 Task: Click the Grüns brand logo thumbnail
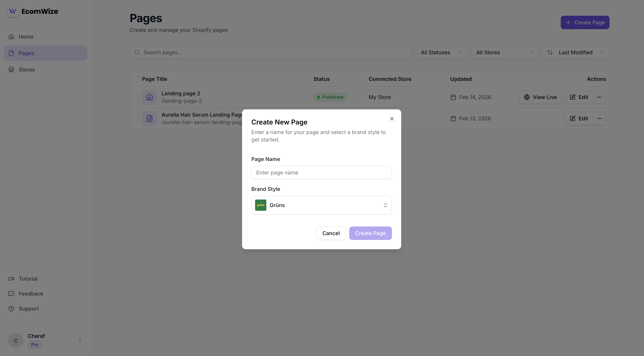pos(261,205)
